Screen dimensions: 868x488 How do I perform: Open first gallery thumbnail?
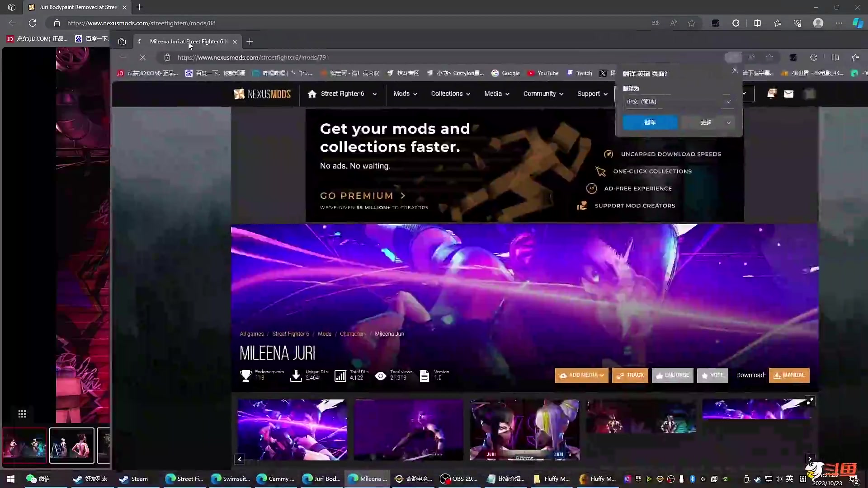292,430
